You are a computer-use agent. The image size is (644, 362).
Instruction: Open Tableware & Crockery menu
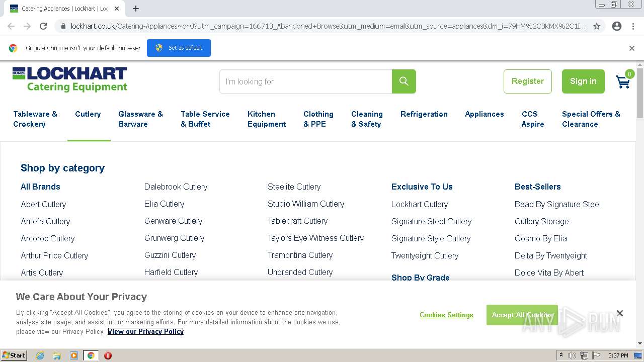[35, 119]
